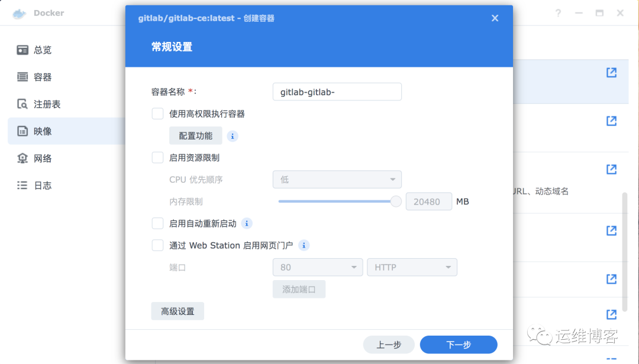Click the 配置功能 button

pos(196,135)
